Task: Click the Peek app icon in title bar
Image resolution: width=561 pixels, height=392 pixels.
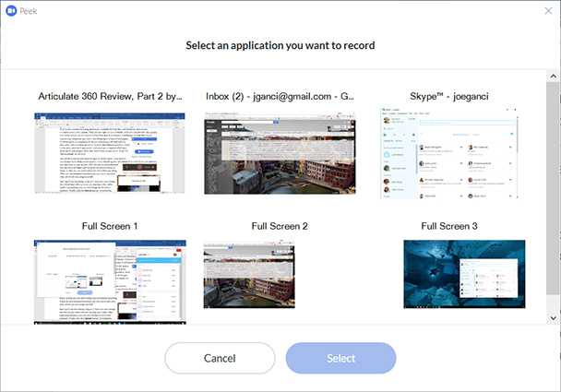Action: tap(10, 10)
